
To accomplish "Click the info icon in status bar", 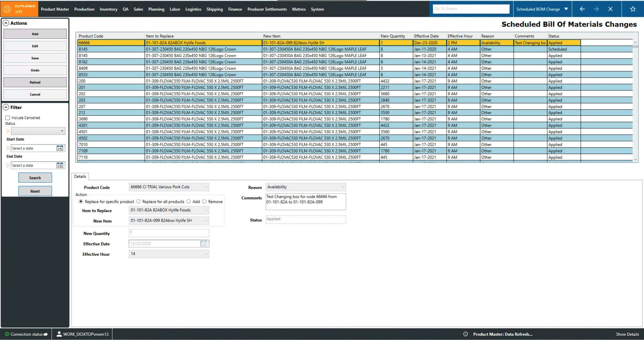I will [x=465, y=334].
